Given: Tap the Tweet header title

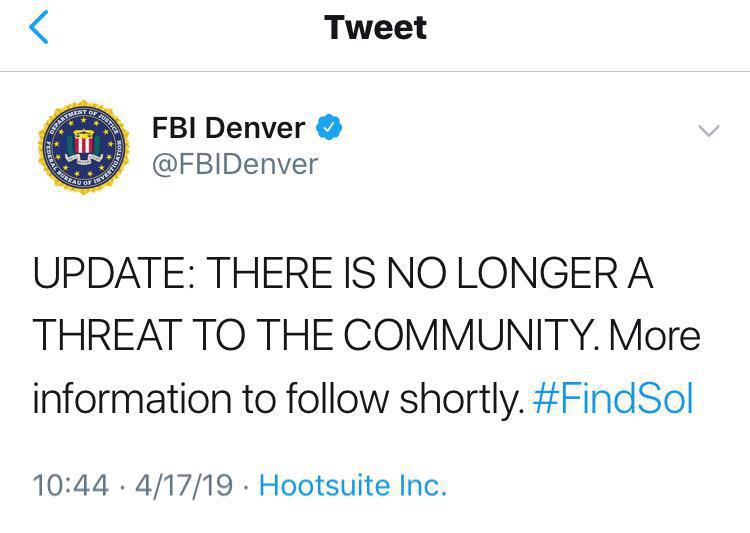Looking at the screenshot, I should (x=375, y=27).
